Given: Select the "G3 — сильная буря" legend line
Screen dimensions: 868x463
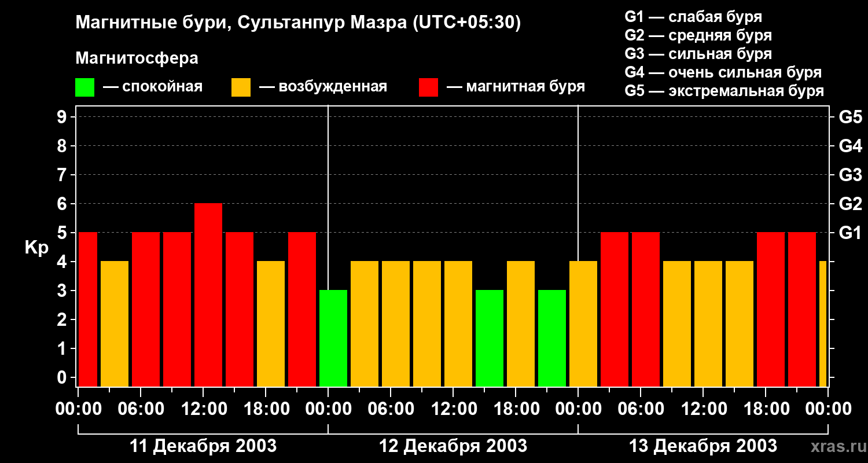Looking at the screenshot, I should tap(698, 53).
